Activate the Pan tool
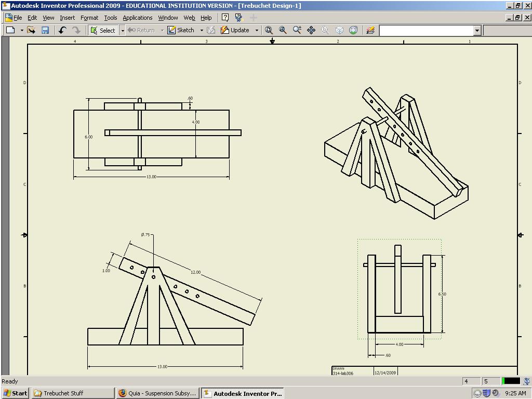This screenshot has height=399, width=532. (311, 30)
